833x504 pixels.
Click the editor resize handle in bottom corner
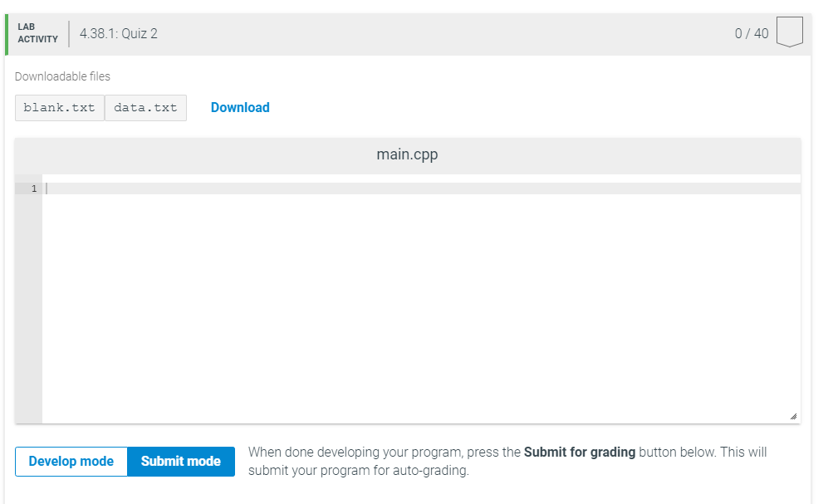click(x=794, y=416)
